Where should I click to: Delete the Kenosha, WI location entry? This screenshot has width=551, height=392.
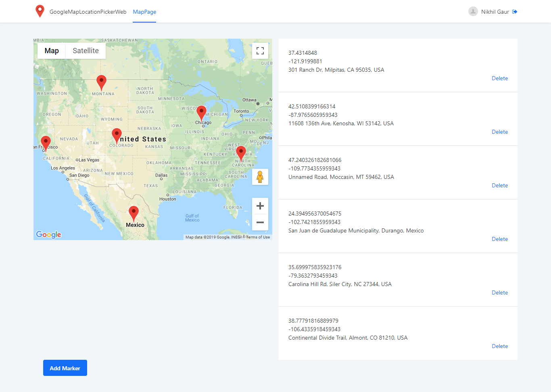coord(499,132)
